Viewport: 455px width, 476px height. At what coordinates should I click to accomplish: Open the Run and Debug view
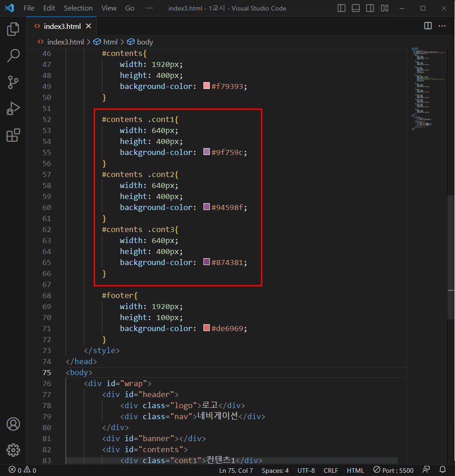[x=13, y=109]
